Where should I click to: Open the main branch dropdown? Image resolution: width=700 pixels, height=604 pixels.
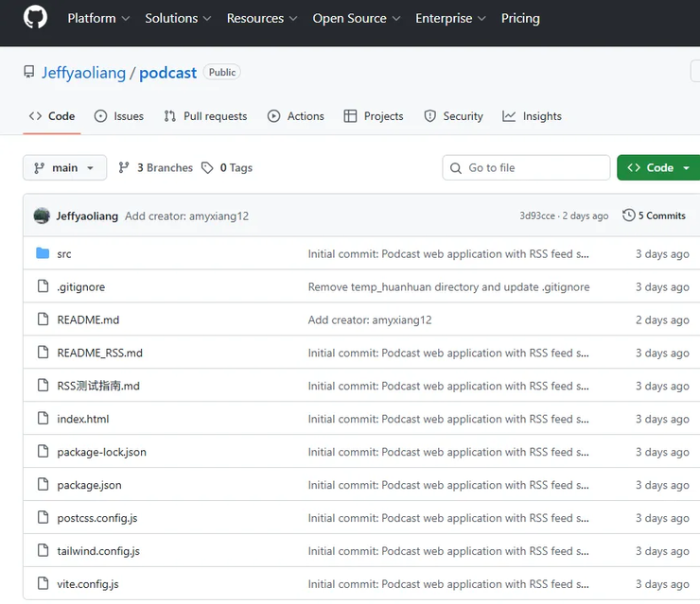click(64, 167)
